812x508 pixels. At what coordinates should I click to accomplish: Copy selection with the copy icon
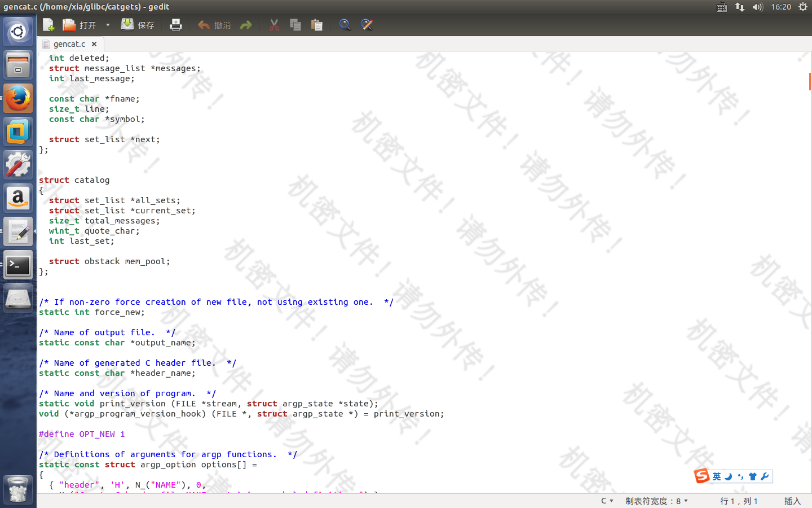[x=295, y=25]
